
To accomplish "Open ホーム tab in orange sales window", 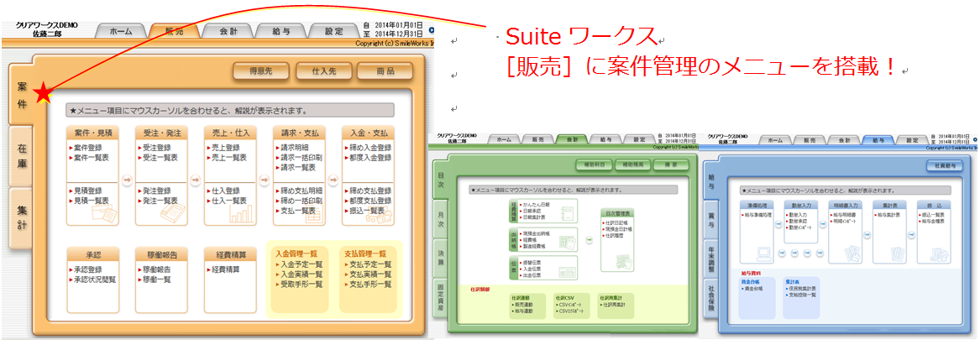I will click(x=121, y=30).
